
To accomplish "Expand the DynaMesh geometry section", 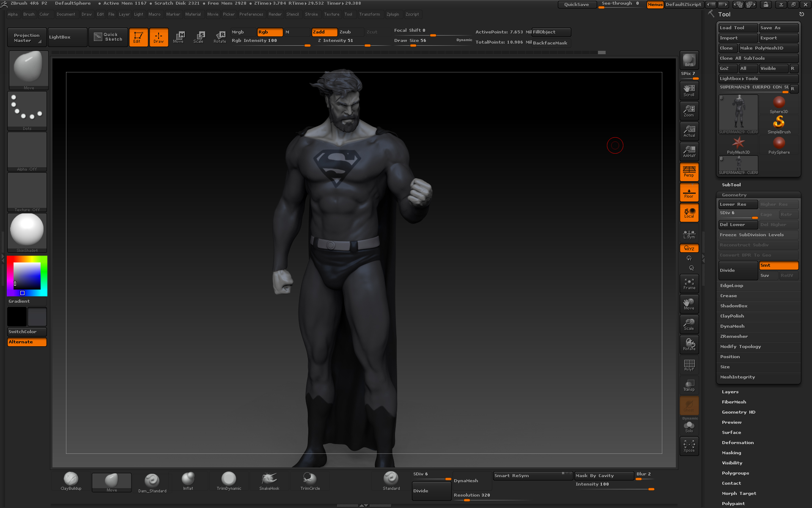I will tap(732, 326).
